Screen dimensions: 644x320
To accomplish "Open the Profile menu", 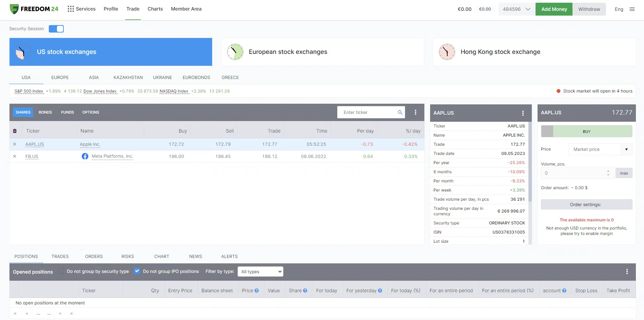I will (x=111, y=9).
